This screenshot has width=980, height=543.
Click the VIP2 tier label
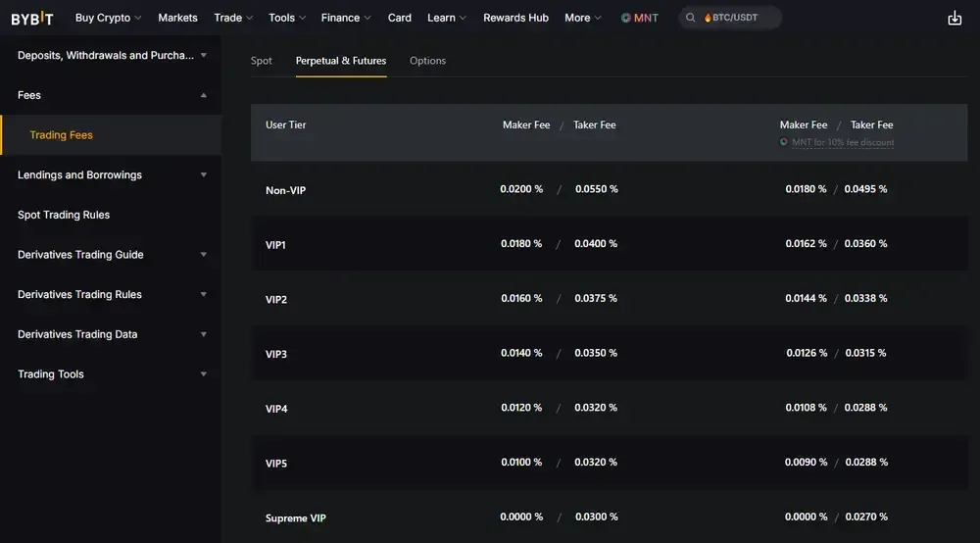point(276,299)
